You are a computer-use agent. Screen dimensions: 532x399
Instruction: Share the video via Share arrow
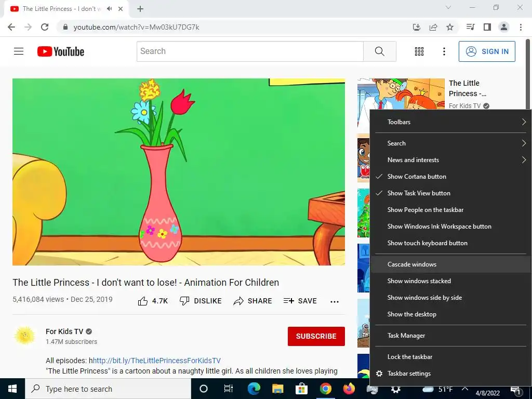coord(253,301)
